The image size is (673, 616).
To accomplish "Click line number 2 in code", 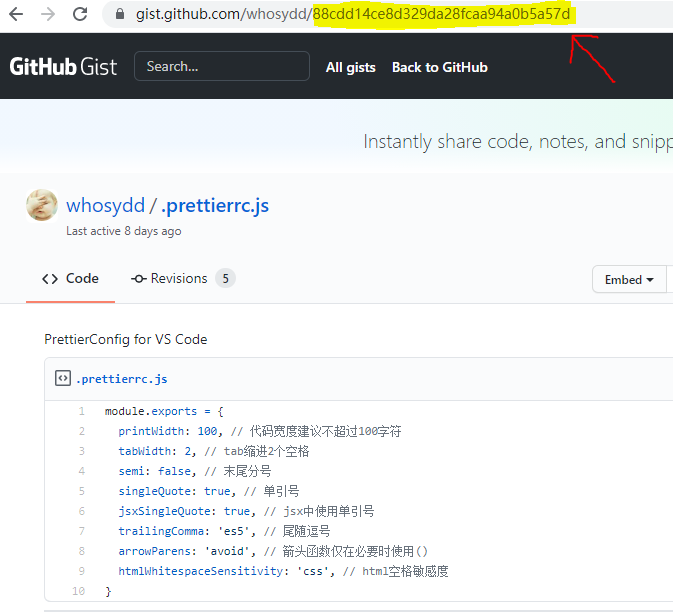I will (82, 431).
